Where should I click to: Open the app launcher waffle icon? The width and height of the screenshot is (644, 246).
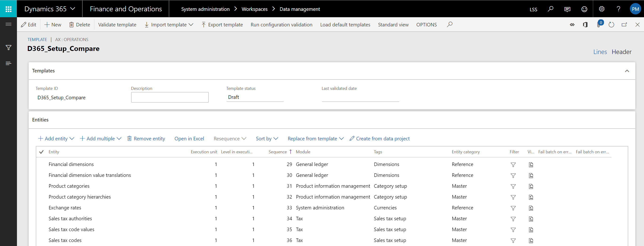click(x=8, y=9)
